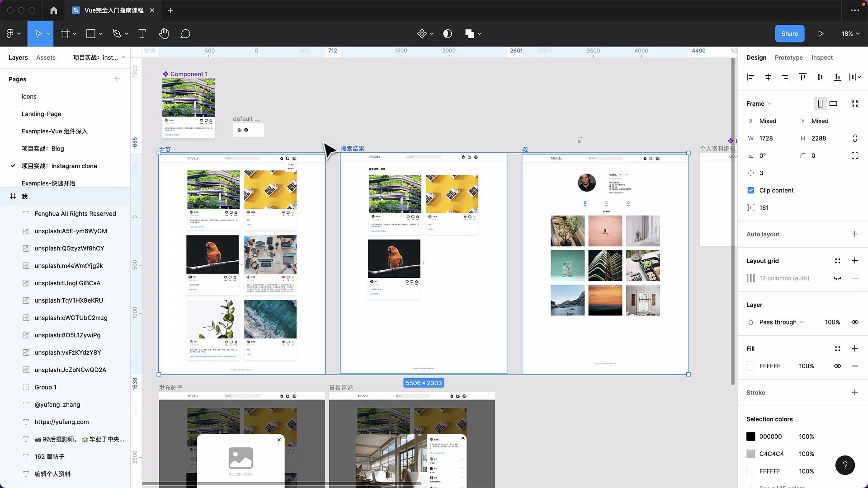Click the component resources icon

pyautogui.click(x=422, y=34)
